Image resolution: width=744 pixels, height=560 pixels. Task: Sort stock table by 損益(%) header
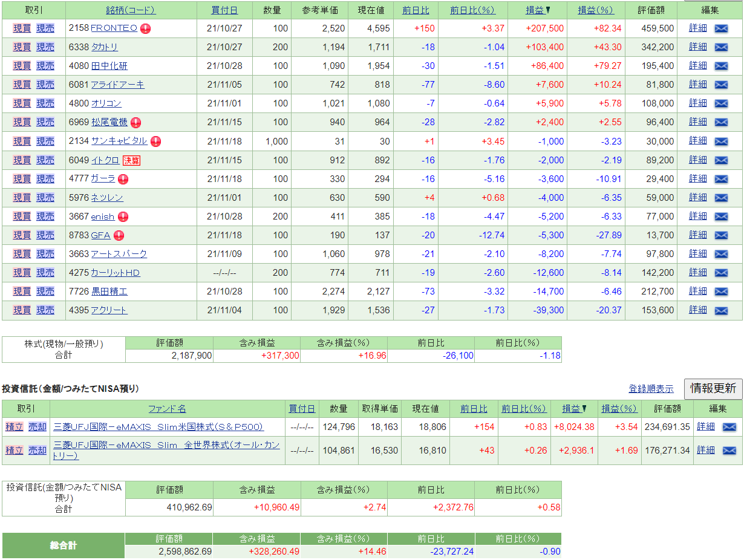pyautogui.click(x=595, y=10)
